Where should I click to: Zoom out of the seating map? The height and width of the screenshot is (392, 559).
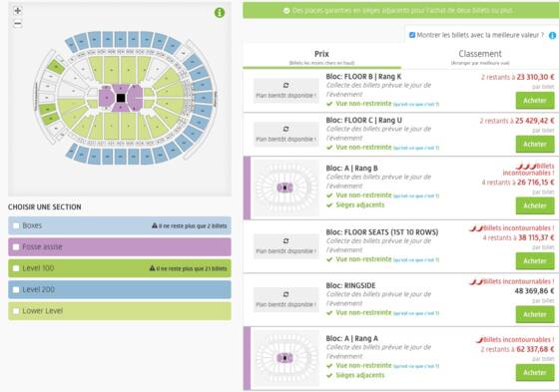click(18, 24)
